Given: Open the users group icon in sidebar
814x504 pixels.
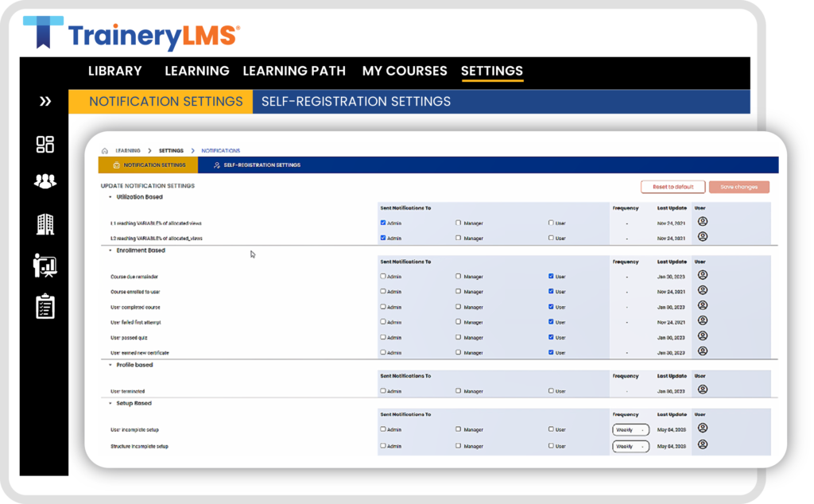Looking at the screenshot, I should coord(45,181).
